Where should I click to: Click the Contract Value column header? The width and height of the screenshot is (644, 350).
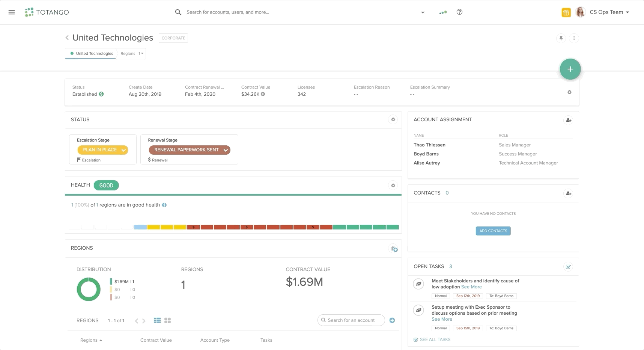coord(156,340)
